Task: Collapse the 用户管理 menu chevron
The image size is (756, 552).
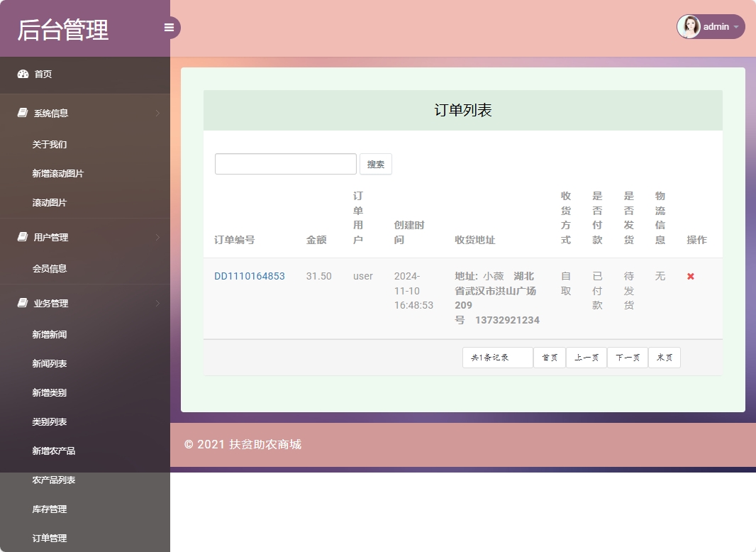Action: click(157, 237)
